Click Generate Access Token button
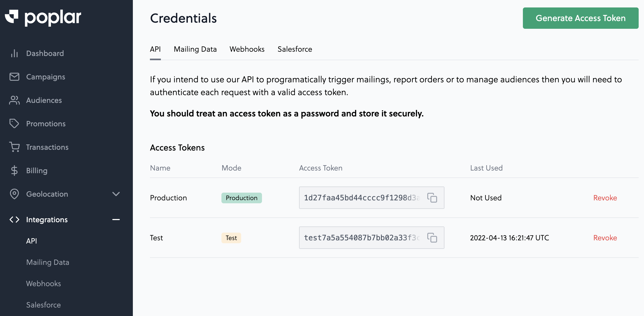Viewport: 644px width, 316px height. (x=580, y=18)
